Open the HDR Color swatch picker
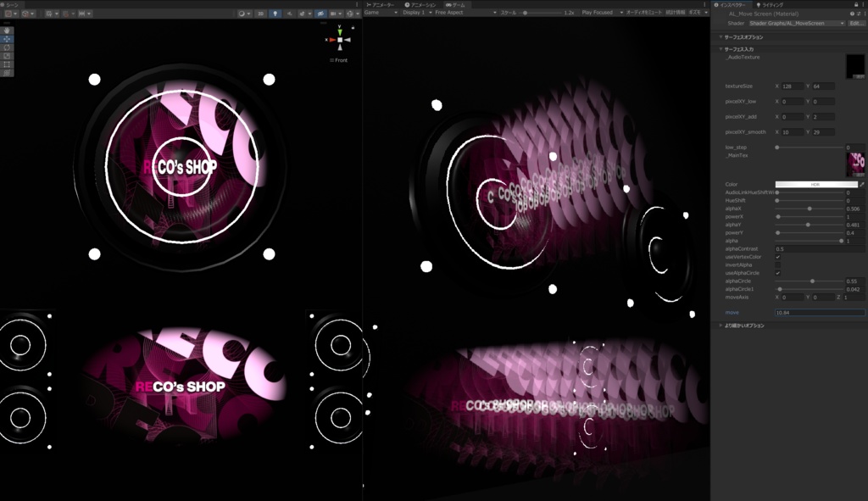Screen dimensions: 868x501 816,184
